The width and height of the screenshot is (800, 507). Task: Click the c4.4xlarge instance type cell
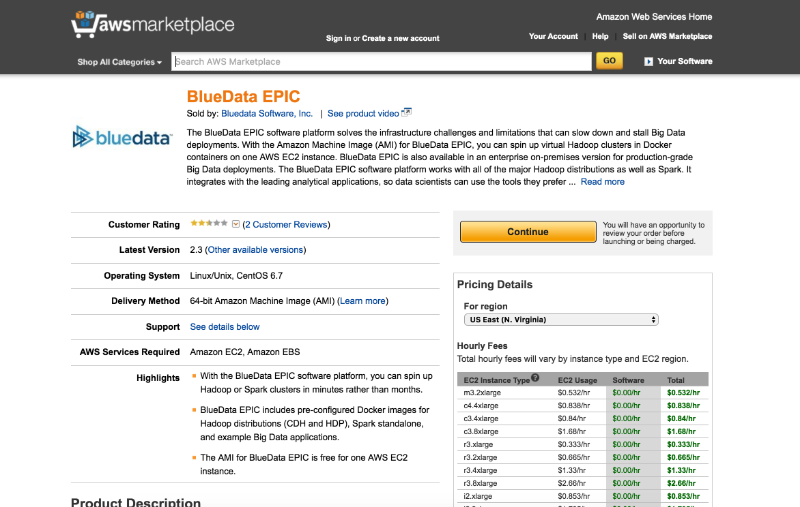[x=481, y=405]
